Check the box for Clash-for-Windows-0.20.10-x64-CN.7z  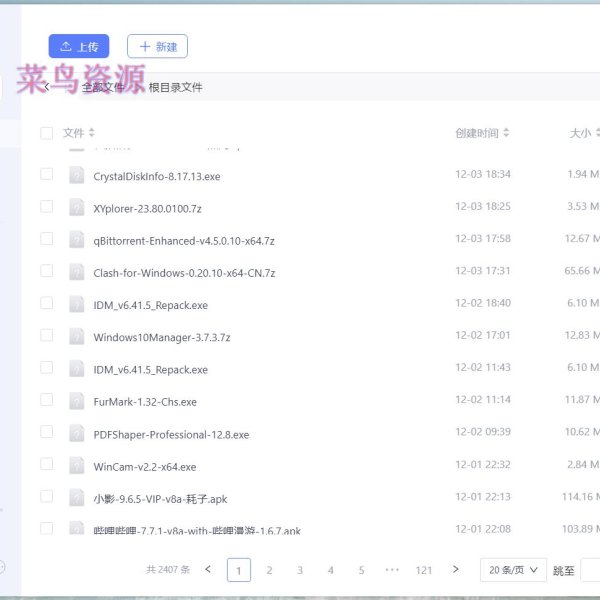tap(47, 271)
